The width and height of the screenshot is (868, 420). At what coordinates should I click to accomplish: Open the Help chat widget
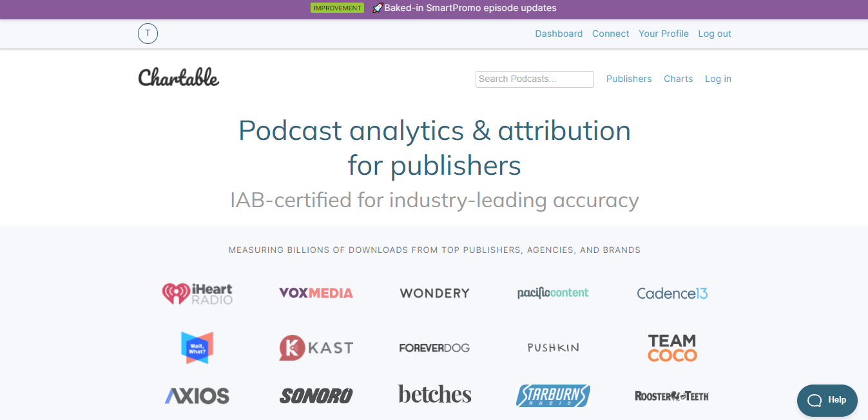tap(827, 400)
